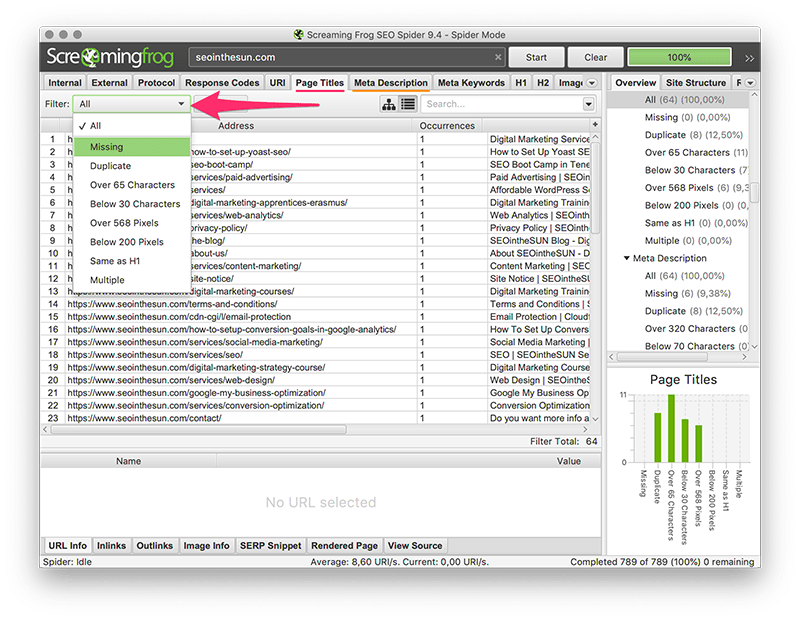Click the Address column header
This screenshot has height=620, width=800.
pos(236,126)
